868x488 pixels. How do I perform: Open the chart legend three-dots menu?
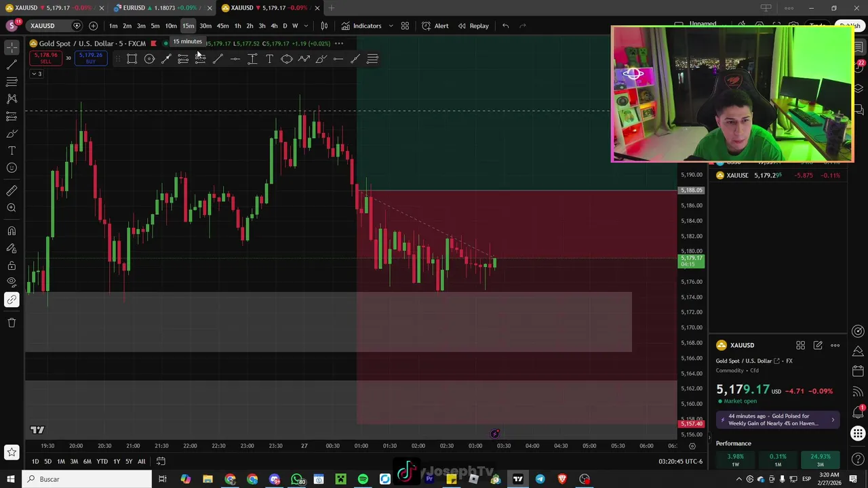tap(339, 43)
